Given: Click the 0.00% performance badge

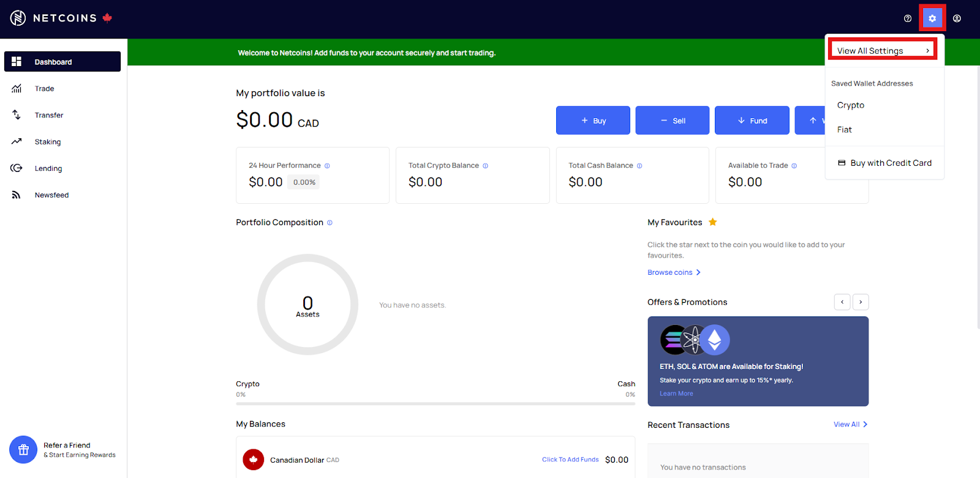Looking at the screenshot, I should [x=304, y=182].
